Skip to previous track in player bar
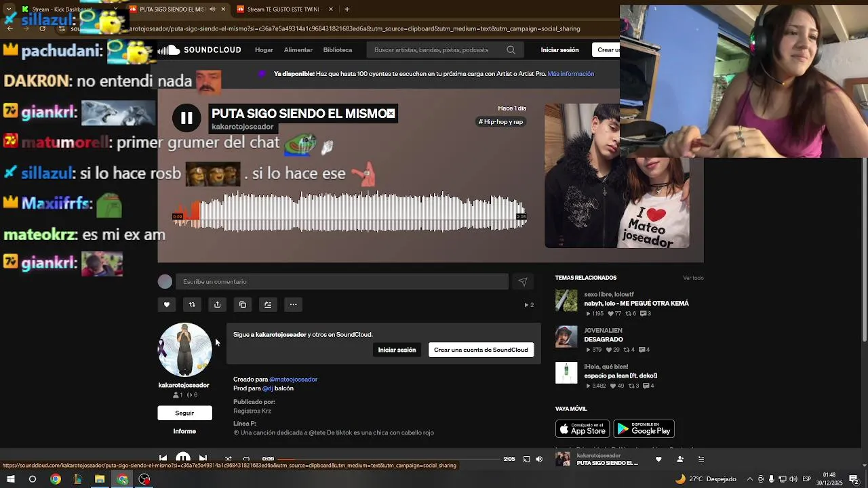This screenshot has width=868, height=488. coord(163,458)
